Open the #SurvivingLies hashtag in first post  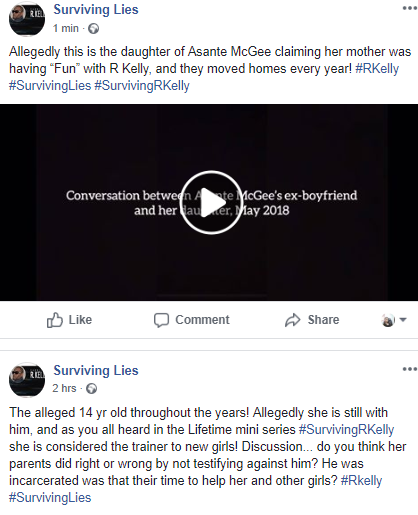tap(50, 86)
